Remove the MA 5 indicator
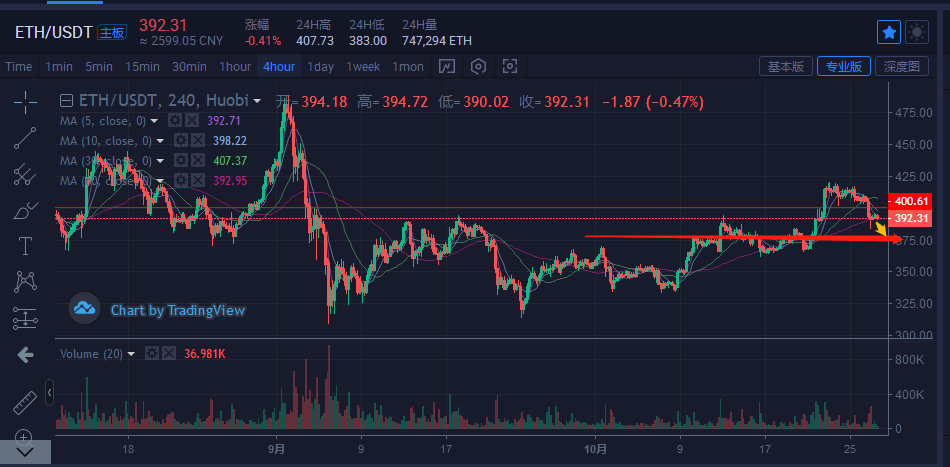 (x=191, y=121)
